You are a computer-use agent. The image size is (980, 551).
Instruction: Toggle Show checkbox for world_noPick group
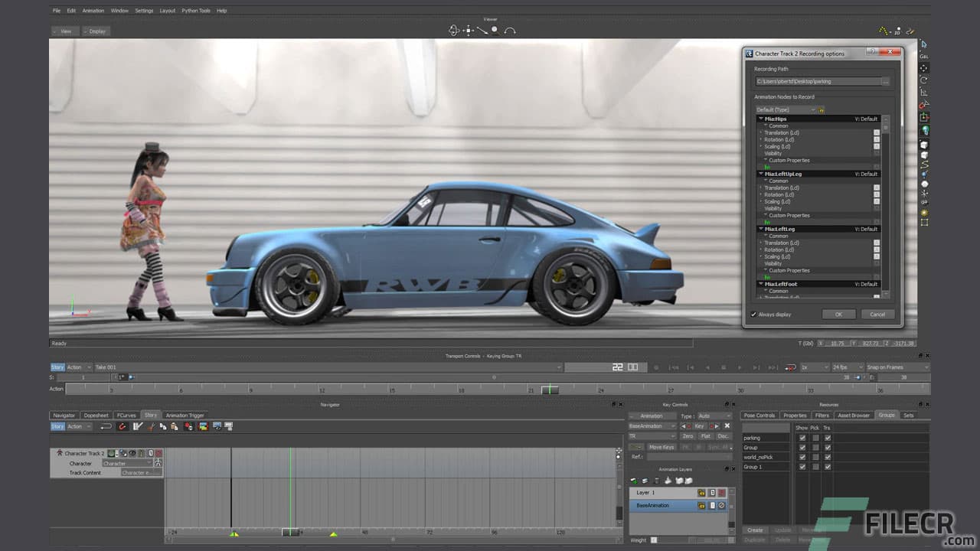(x=802, y=457)
